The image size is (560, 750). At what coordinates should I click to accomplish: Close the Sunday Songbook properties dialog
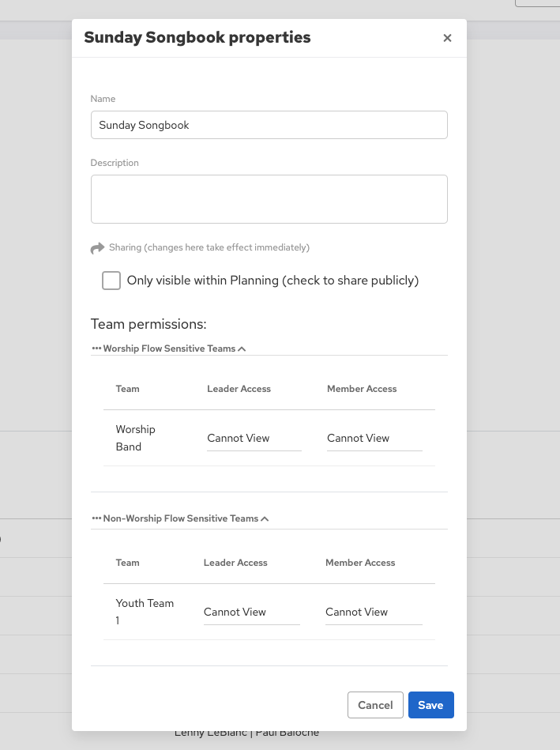(447, 37)
